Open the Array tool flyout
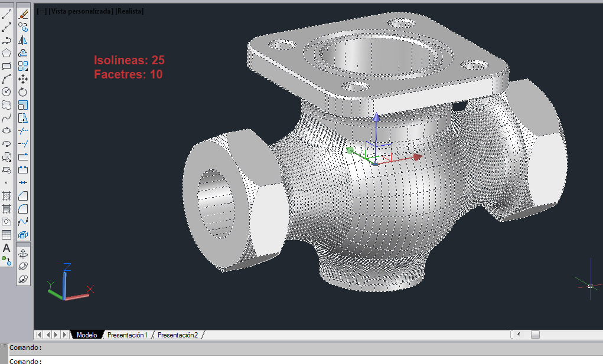 (23, 66)
